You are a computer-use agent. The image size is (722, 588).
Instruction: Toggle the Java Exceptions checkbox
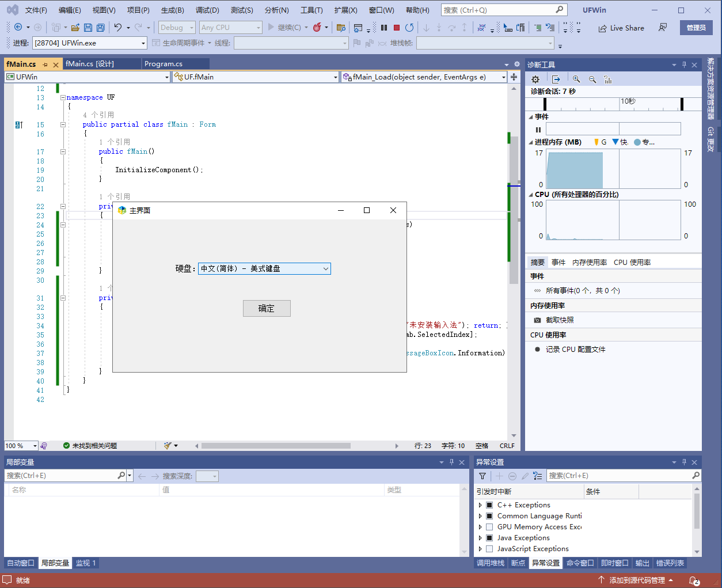pos(489,538)
